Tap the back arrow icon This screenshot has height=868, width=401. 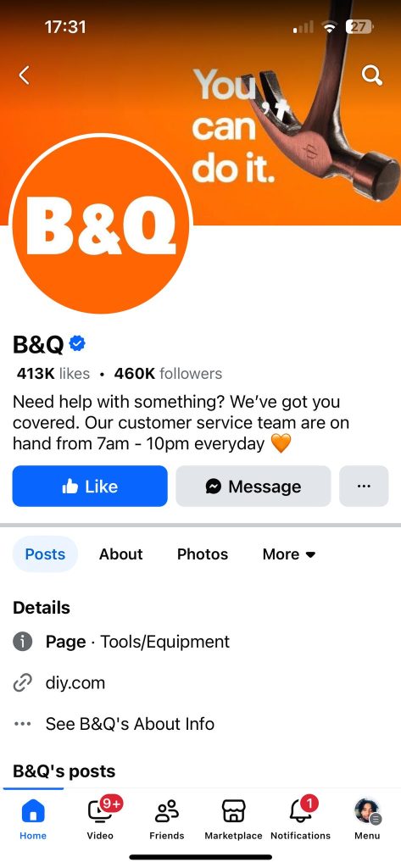(x=24, y=75)
